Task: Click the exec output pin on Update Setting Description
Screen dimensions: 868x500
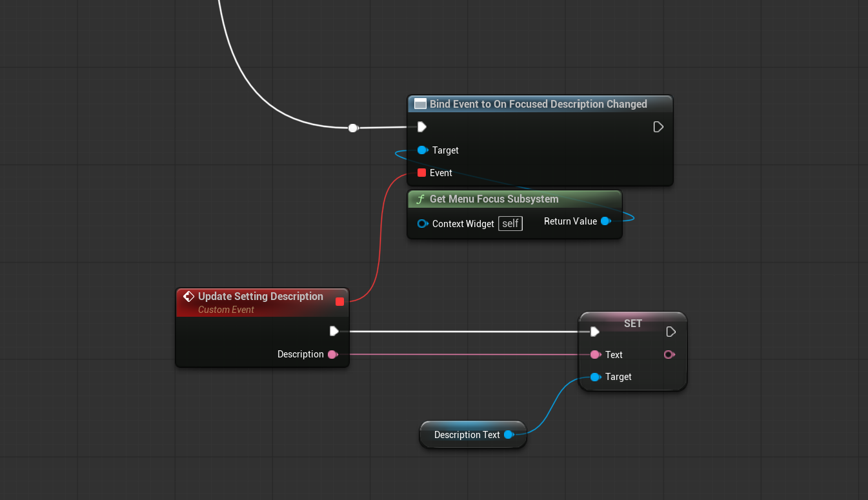Action: point(334,331)
